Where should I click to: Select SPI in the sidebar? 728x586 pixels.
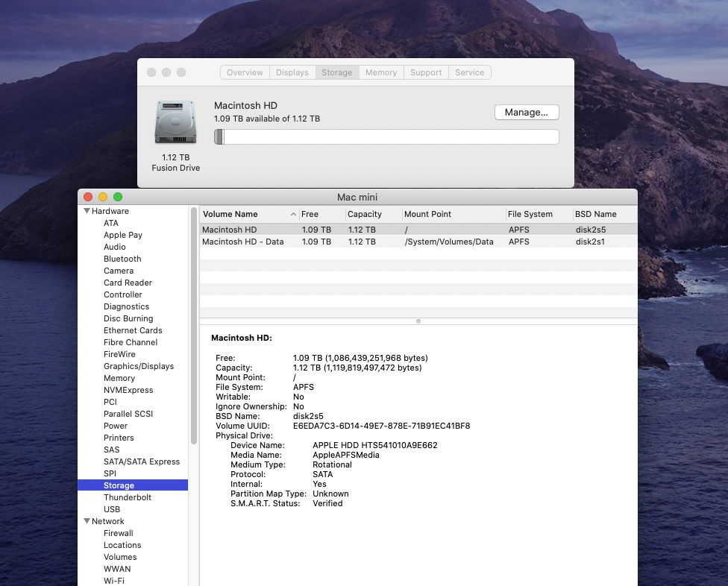pyautogui.click(x=110, y=473)
